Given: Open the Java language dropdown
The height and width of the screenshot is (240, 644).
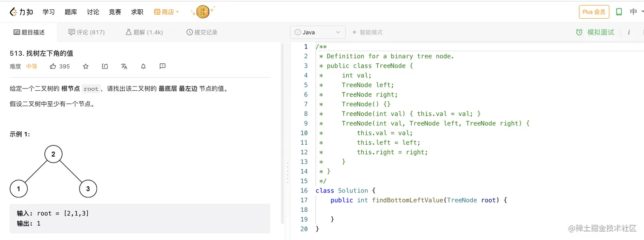Looking at the screenshot, I should click(x=318, y=32).
